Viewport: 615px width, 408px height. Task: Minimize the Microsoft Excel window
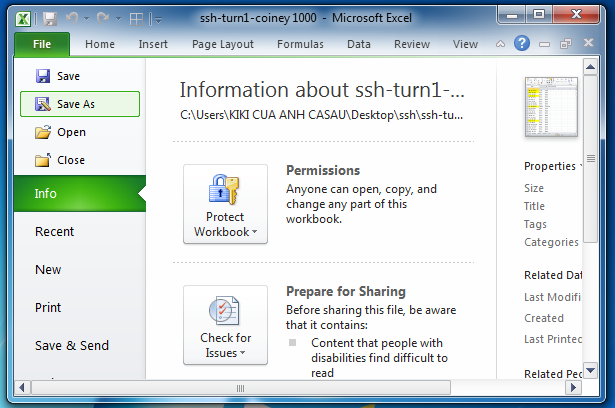(x=511, y=15)
